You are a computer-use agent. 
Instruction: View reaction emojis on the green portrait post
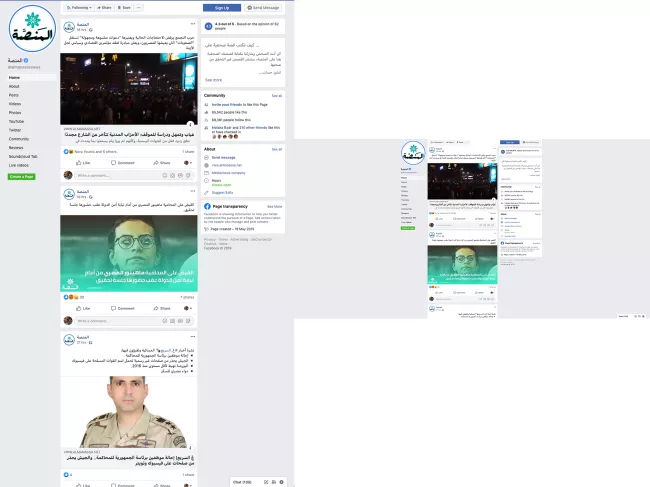pos(71,297)
